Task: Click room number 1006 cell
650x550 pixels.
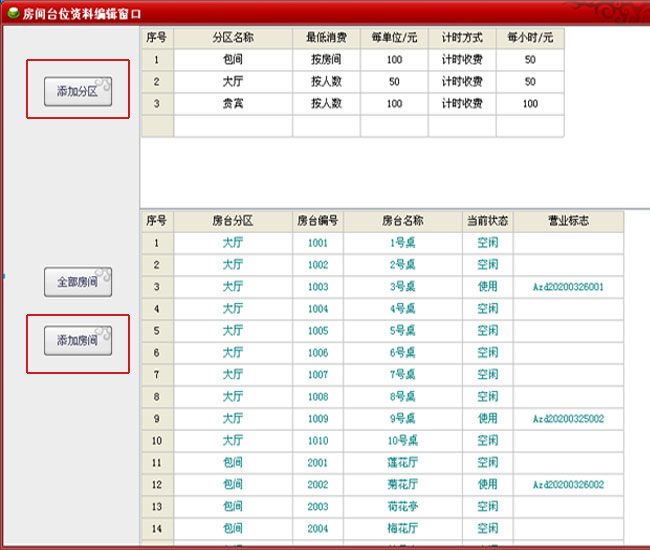Action: (318, 353)
